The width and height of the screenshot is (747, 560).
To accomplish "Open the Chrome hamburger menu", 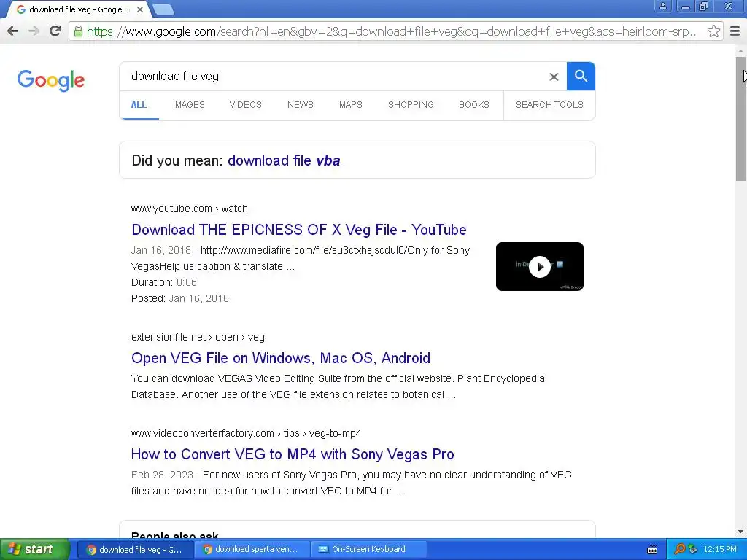I will pos(735,31).
